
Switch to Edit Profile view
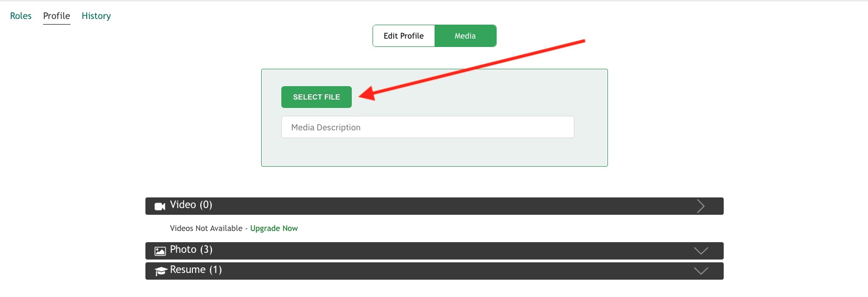click(403, 36)
